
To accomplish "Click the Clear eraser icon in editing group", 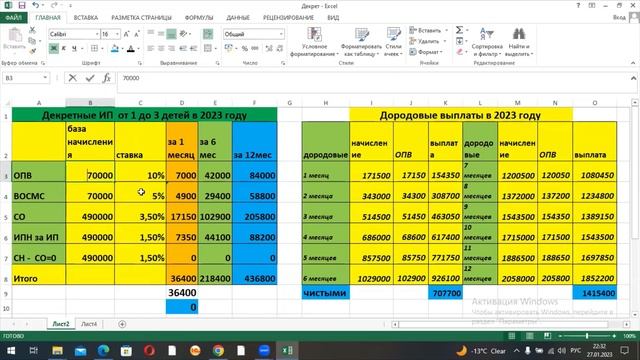I will pyautogui.click(x=460, y=52).
